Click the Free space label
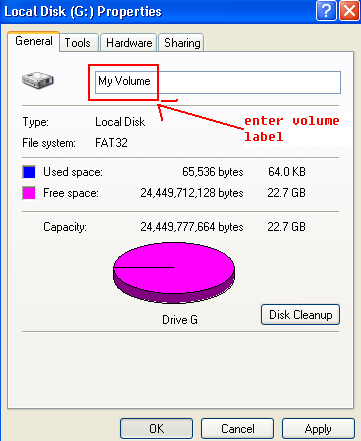The width and height of the screenshot is (361, 441). coord(71,193)
